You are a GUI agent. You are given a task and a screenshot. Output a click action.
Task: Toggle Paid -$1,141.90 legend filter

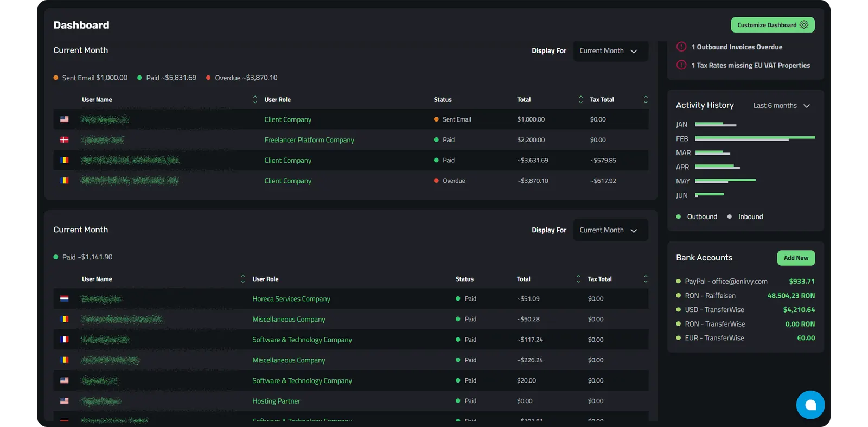pyautogui.click(x=83, y=257)
